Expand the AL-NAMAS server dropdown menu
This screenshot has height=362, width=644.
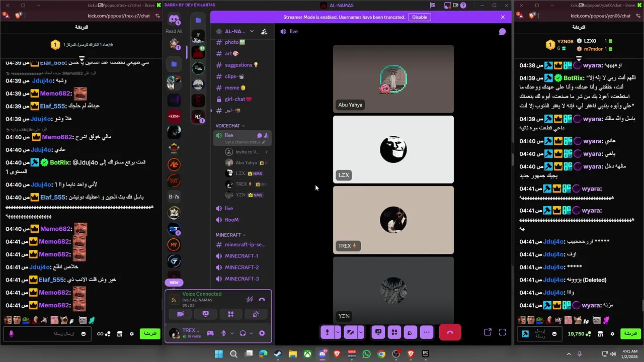[252, 31]
